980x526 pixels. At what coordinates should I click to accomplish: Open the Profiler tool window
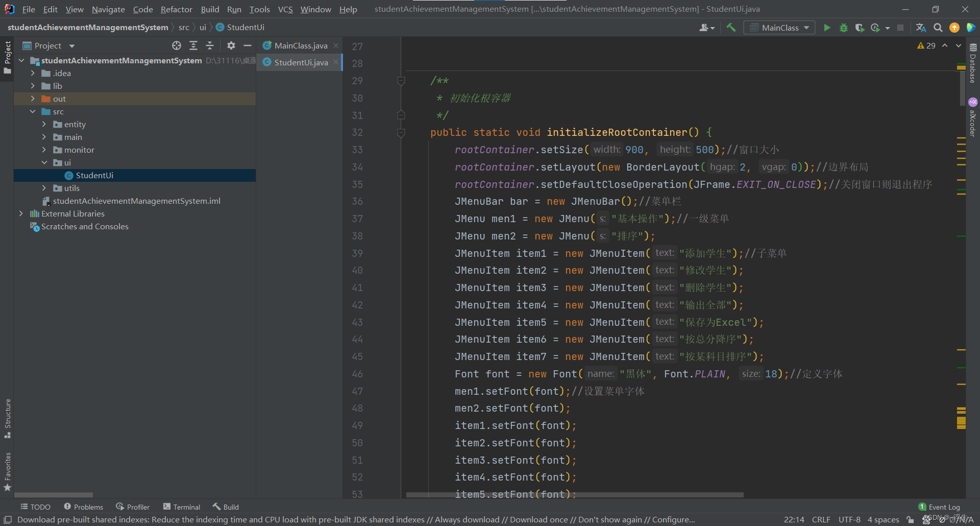[x=133, y=507]
